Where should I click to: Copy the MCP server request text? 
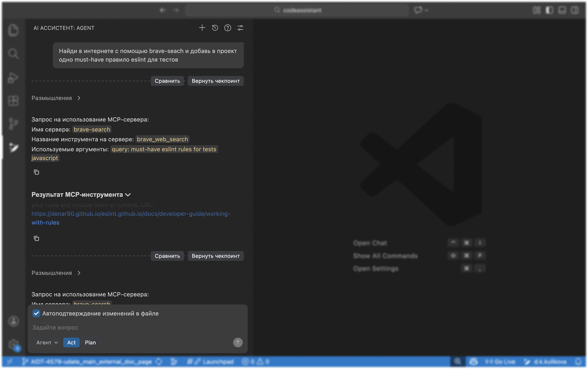[37, 172]
